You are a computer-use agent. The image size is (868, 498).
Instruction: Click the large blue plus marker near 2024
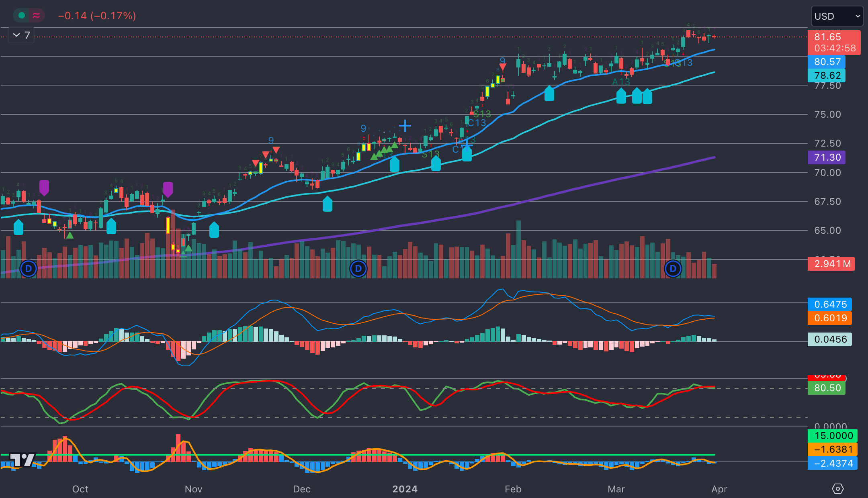[x=405, y=126]
